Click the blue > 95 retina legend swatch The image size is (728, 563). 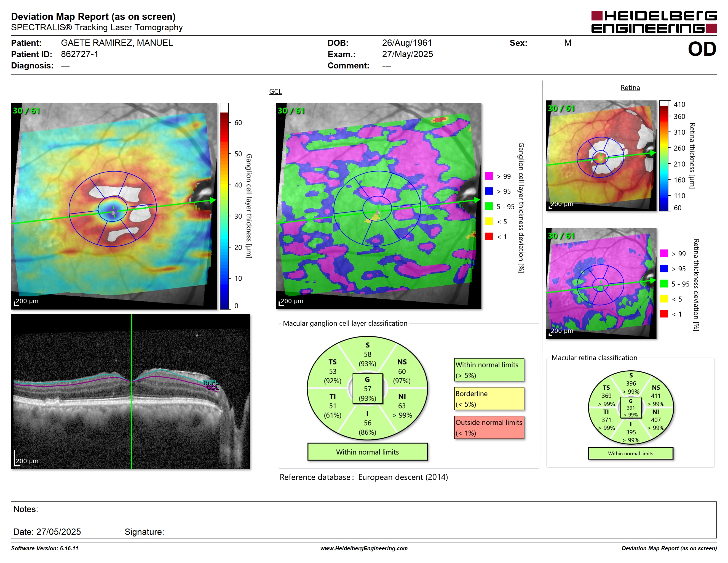664,269
